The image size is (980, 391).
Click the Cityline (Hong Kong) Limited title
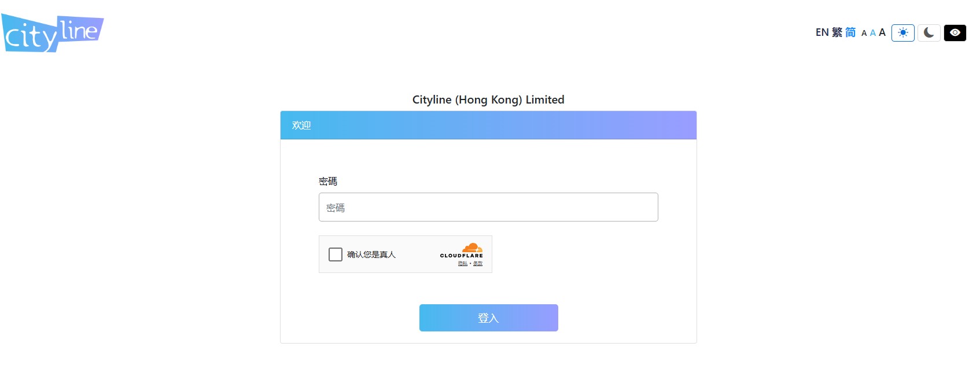(488, 99)
